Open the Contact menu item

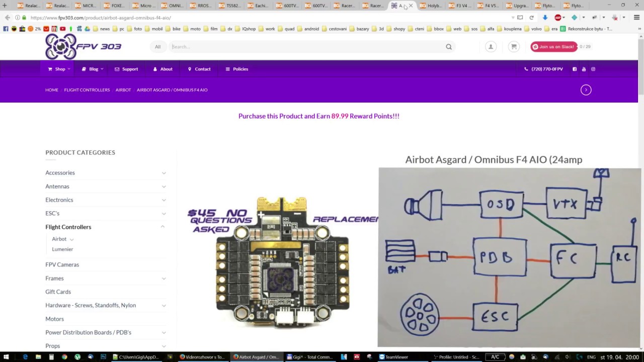click(x=199, y=69)
